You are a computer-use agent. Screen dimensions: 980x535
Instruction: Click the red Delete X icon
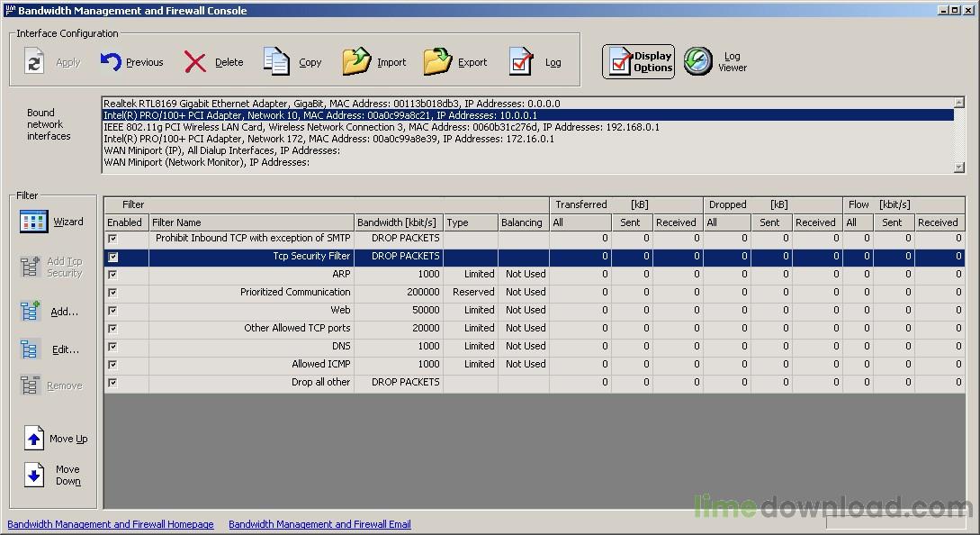(x=195, y=62)
